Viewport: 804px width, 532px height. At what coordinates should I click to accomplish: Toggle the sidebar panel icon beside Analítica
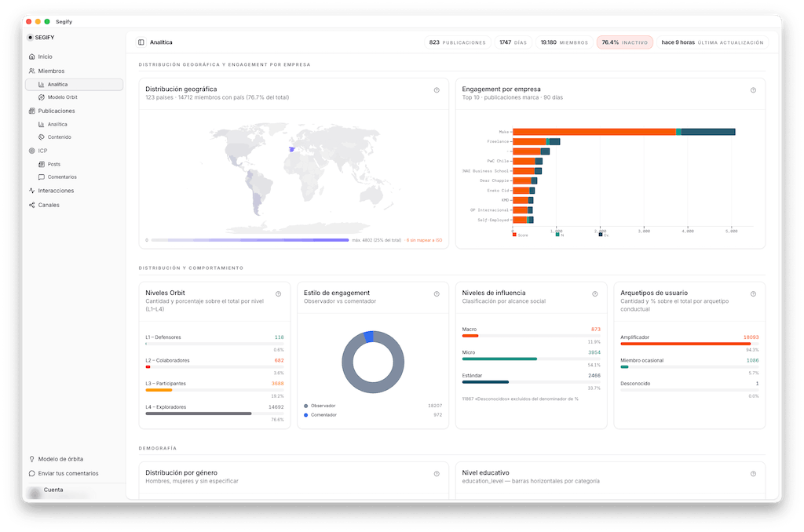[141, 42]
